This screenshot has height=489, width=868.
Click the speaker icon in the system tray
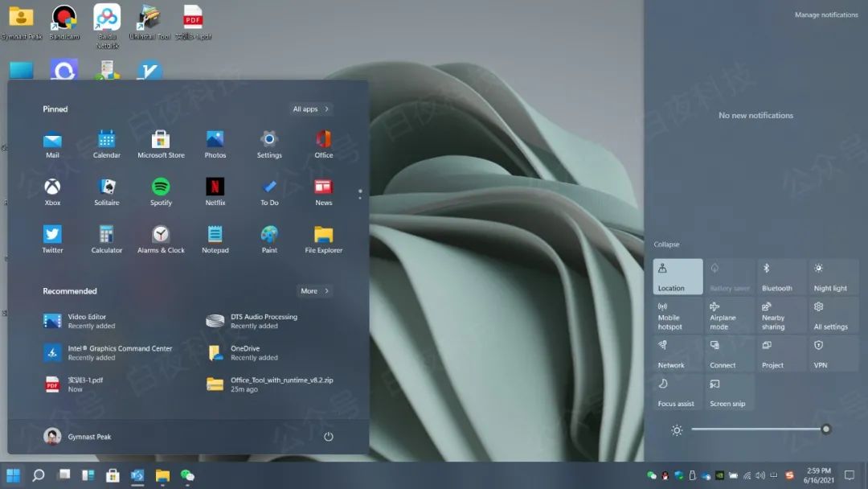click(759, 475)
